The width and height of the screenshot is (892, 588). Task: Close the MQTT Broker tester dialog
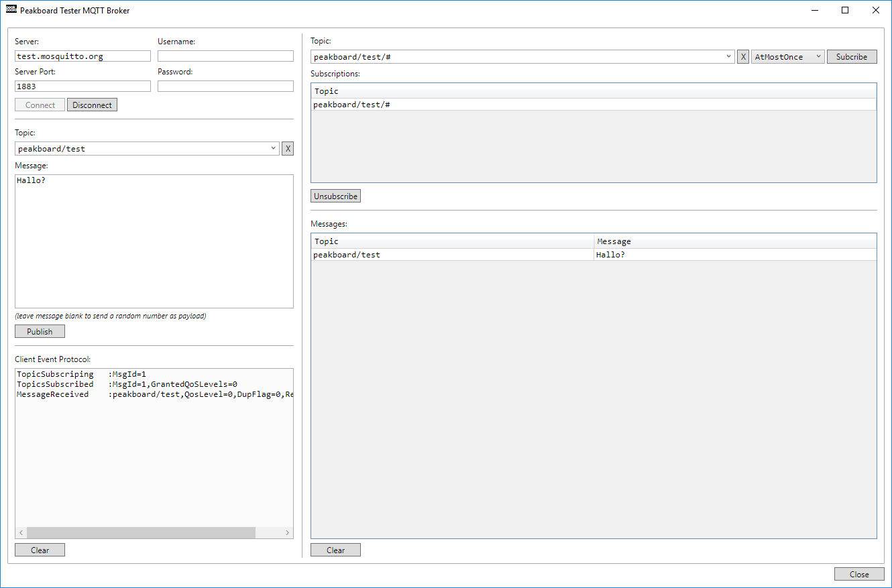coord(859,574)
